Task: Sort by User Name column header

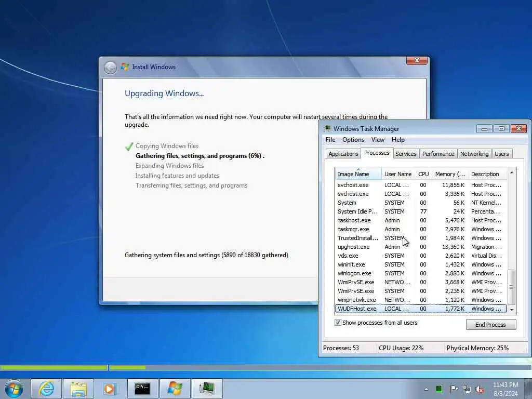Action: (398, 174)
